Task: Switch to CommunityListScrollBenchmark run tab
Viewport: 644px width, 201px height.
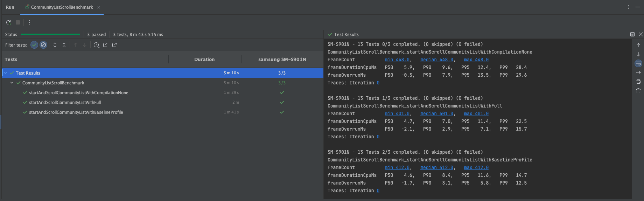Action: click(62, 7)
